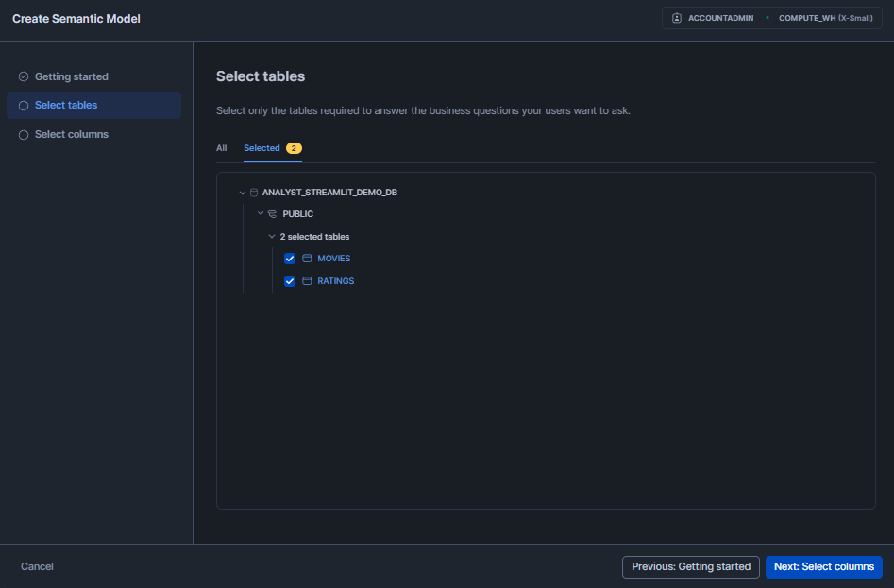Click the database icon beside ANALYST_STREAMLIT_DEMO_DB
This screenshot has width=894, height=588.
(254, 192)
